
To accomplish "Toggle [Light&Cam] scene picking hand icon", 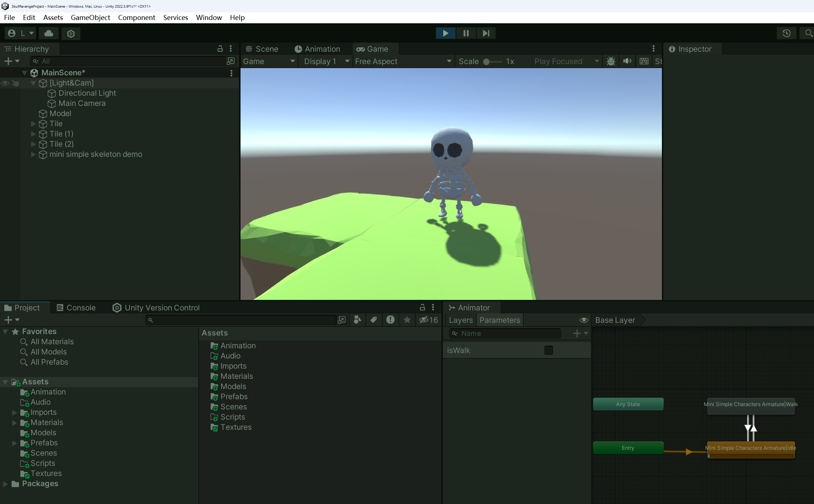I will 16,83.
